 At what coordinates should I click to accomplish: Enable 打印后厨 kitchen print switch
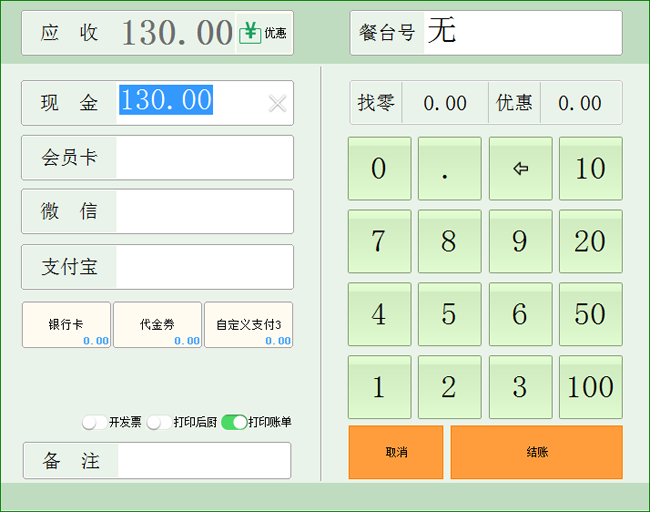coord(158,422)
